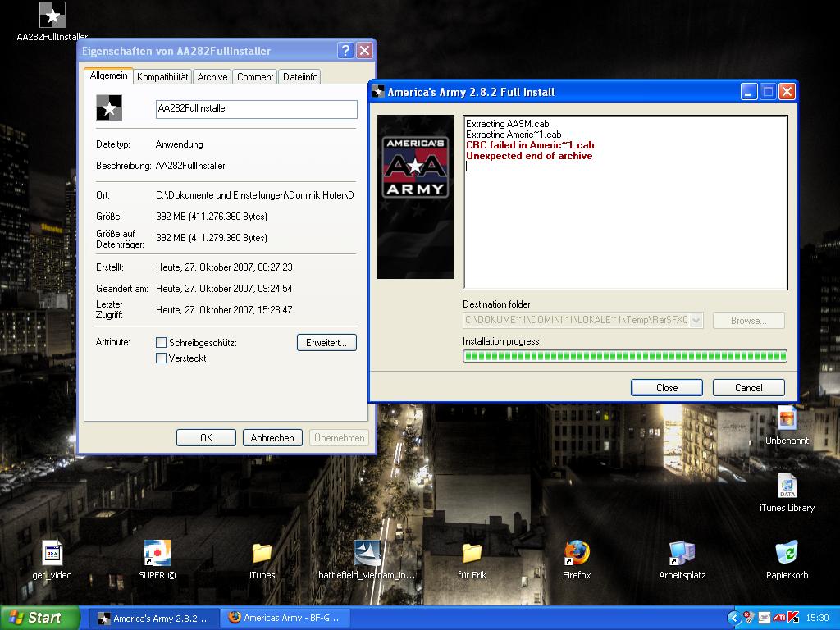Cancel the America's Army installation
The width and height of the screenshot is (840, 630).
coord(749,388)
